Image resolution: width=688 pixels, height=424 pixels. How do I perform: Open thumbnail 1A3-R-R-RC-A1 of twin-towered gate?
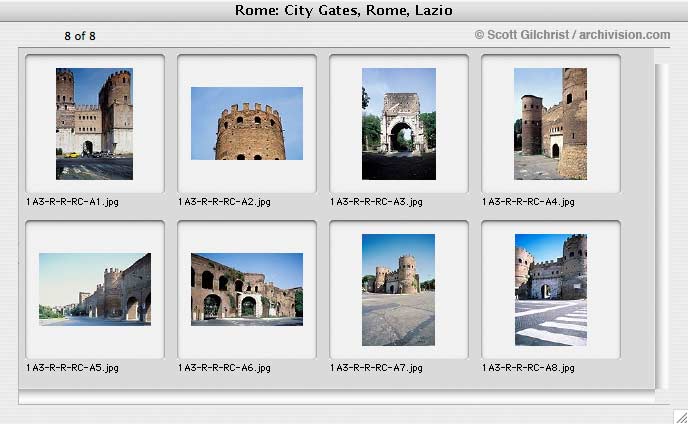[x=94, y=124]
